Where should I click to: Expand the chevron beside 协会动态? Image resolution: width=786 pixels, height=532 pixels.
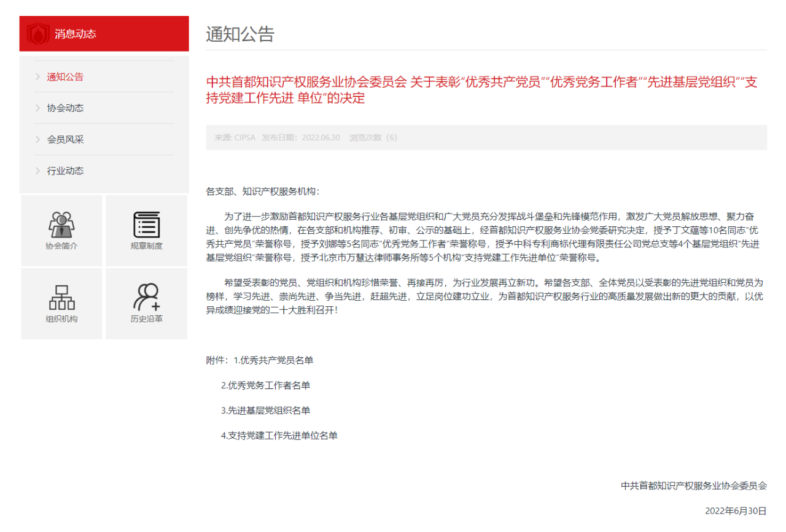coord(38,109)
